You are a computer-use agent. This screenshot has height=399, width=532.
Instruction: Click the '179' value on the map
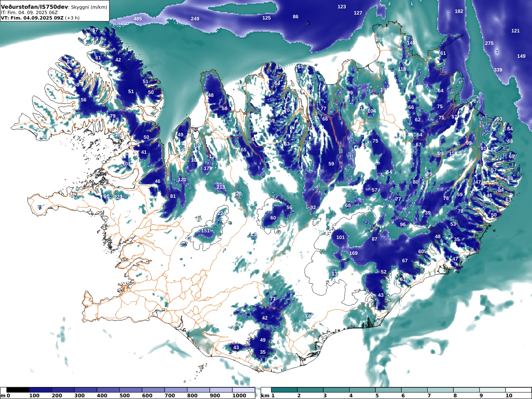coord(208,168)
